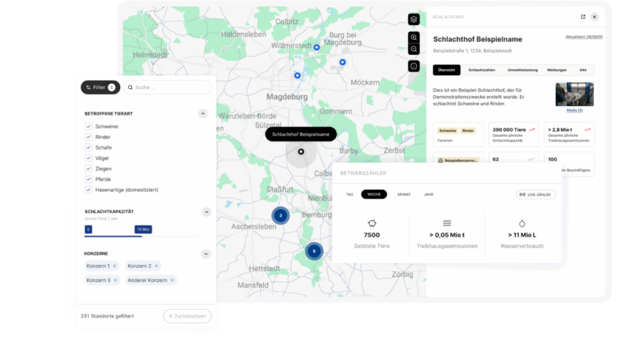
Task: Expand the Konzerne section chevron
Action: coord(206,254)
